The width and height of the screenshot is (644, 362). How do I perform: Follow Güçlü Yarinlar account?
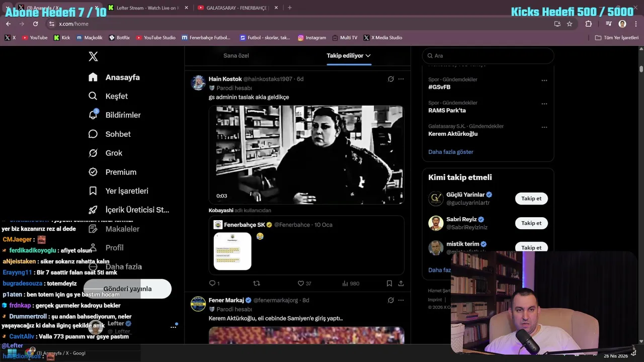[x=531, y=199]
